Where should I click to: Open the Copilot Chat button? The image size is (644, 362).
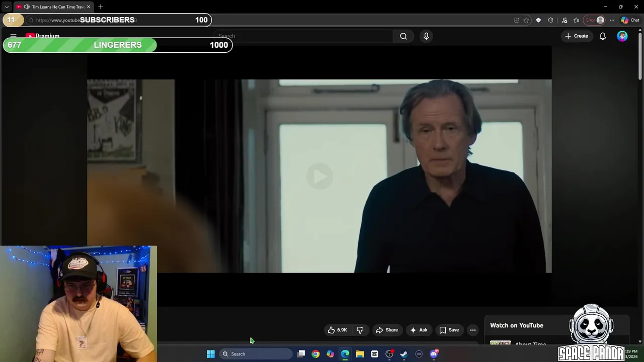point(630,20)
